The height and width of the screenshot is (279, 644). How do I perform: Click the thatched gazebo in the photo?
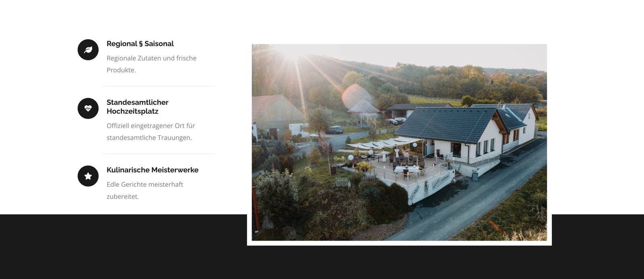point(363,109)
